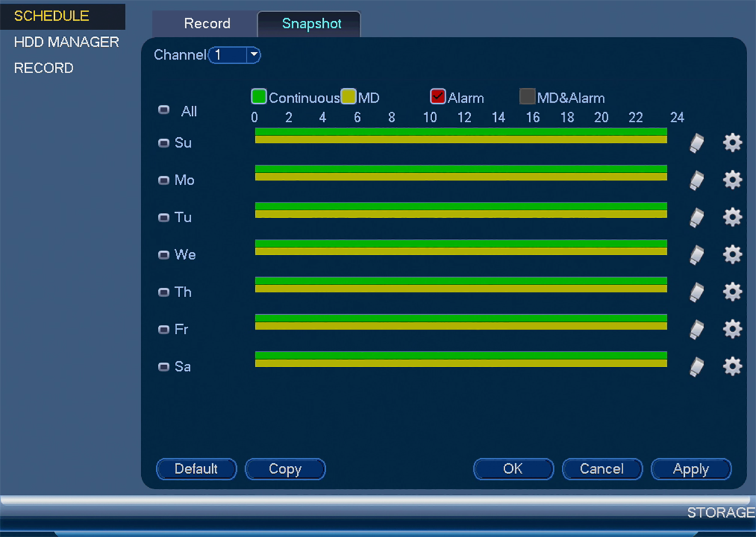Viewport: 756px width, 537px height.
Task: Select the green Continuous color box
Action: pyautogui.click(x=259, y=97)
